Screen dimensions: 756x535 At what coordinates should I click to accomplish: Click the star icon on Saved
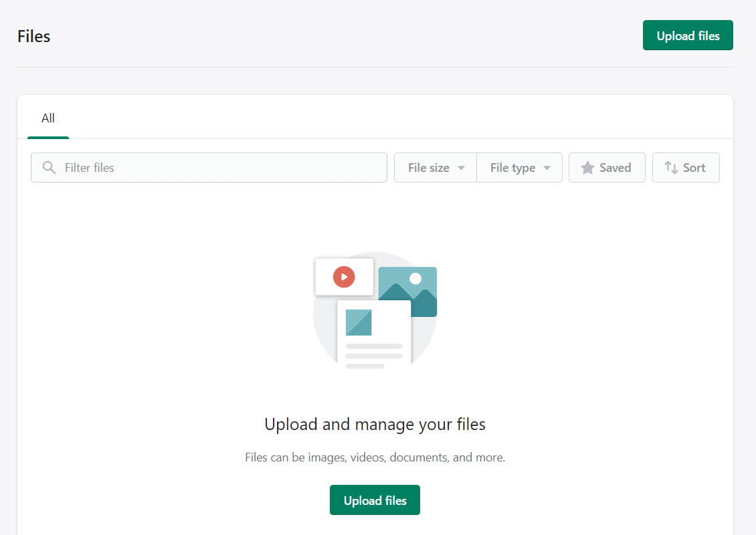coord(587,168)
